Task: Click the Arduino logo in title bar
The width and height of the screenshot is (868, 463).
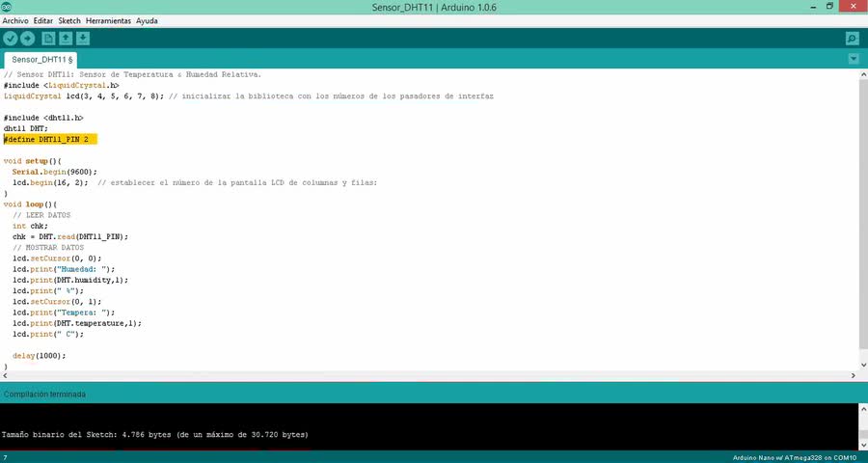Action: [x=7, y=7]
